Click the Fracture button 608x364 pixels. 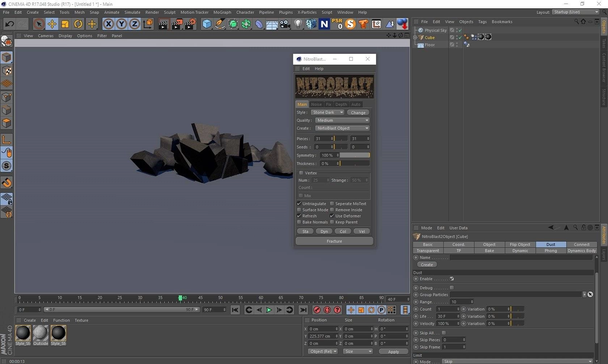(x=334, y=241)
